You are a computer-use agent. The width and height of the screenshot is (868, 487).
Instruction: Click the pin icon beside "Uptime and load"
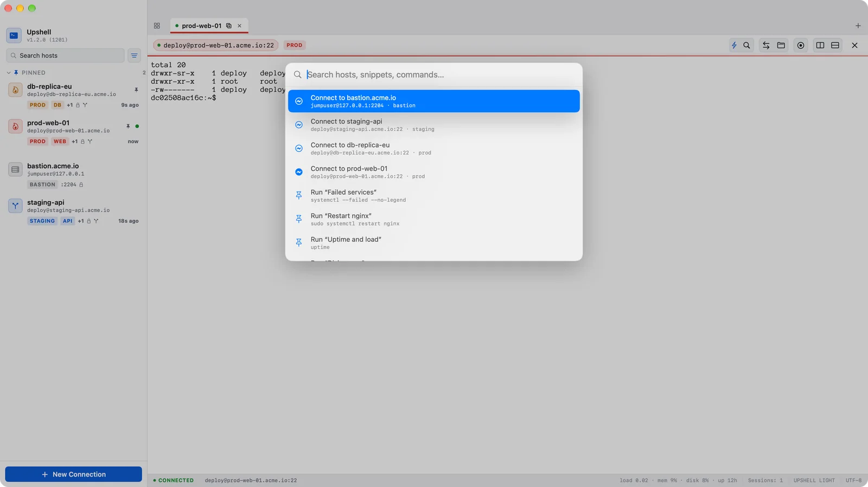pos(299,243)
